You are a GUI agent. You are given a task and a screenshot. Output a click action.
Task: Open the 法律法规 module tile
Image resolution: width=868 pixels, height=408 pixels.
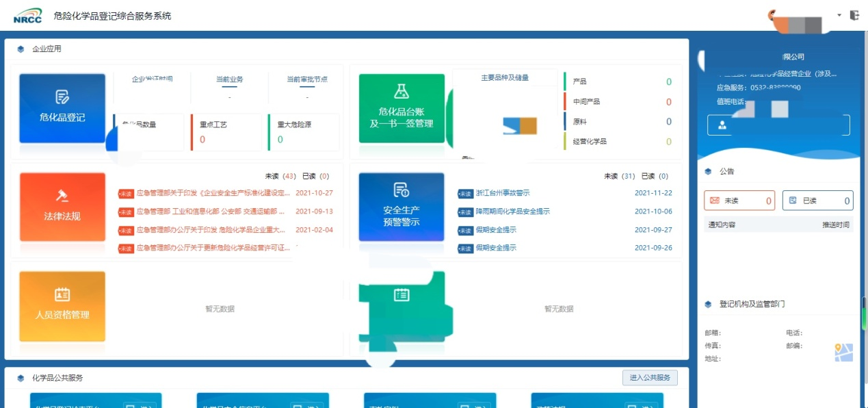click(x=62, y=207)
